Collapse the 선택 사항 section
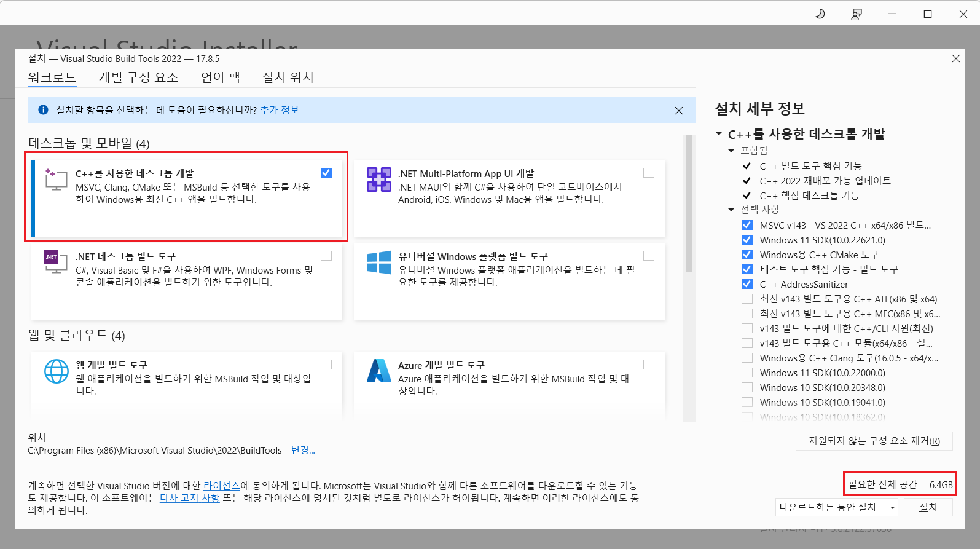The height and width of the screenshot is (549, 980). point(731,210)
